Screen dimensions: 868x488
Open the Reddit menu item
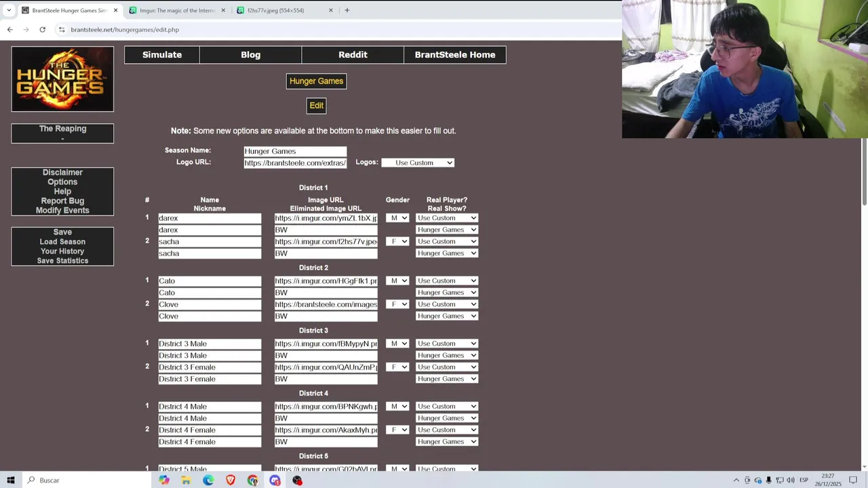click(353, 55)
